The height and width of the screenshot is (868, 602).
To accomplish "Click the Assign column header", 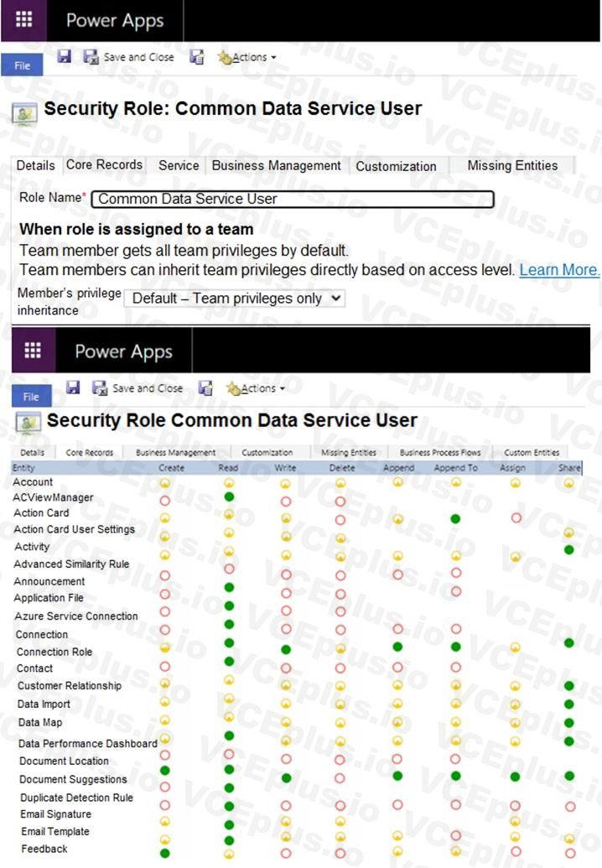I will (513, 468).
